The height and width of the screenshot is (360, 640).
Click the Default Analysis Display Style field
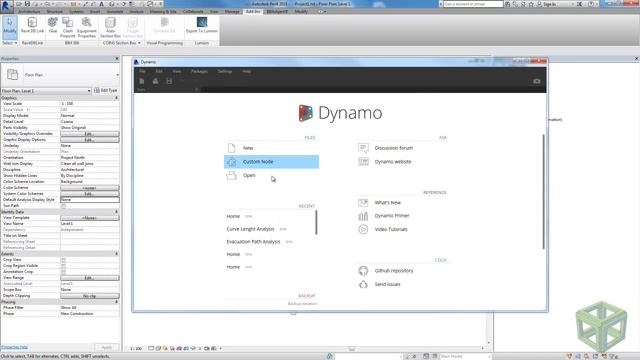pos(90,200)
